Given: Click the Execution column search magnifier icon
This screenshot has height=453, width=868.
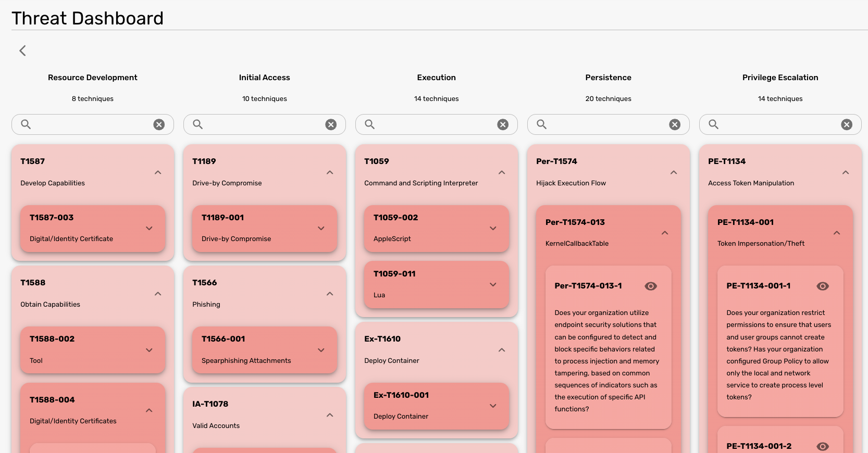Looking at the screenshot, I should (369, 124).
